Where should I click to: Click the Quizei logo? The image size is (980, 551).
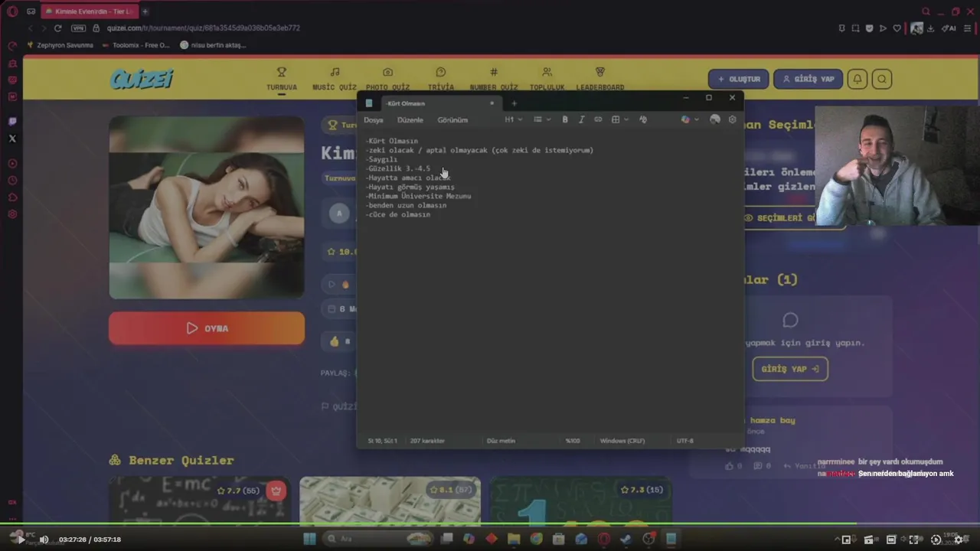point(142,79)
